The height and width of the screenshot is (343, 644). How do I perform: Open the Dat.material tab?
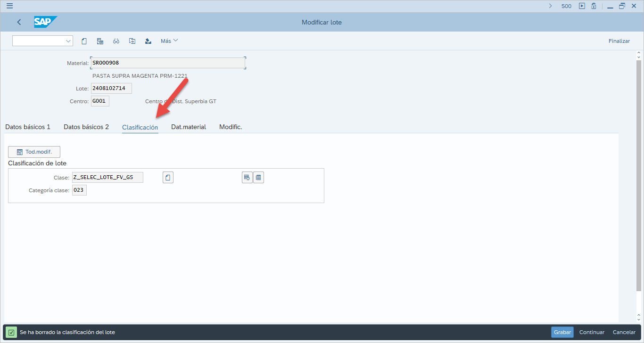(189, 127)
